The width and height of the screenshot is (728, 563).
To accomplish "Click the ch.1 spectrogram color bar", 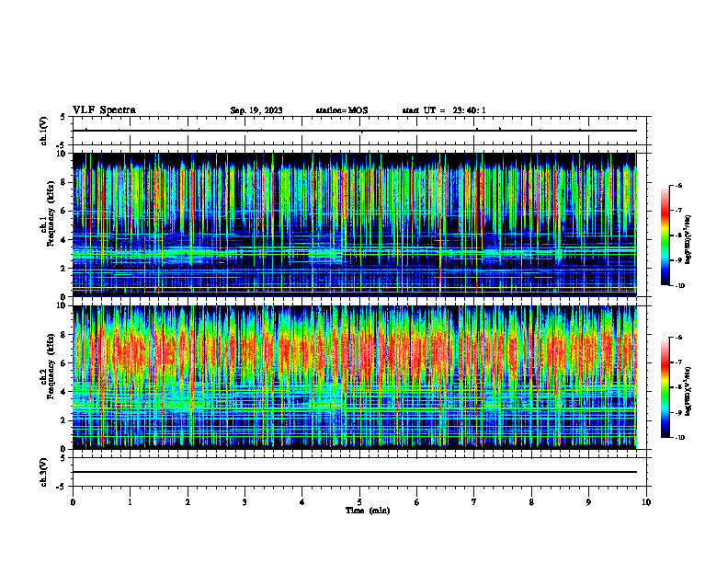I will (x=665, y=236).
